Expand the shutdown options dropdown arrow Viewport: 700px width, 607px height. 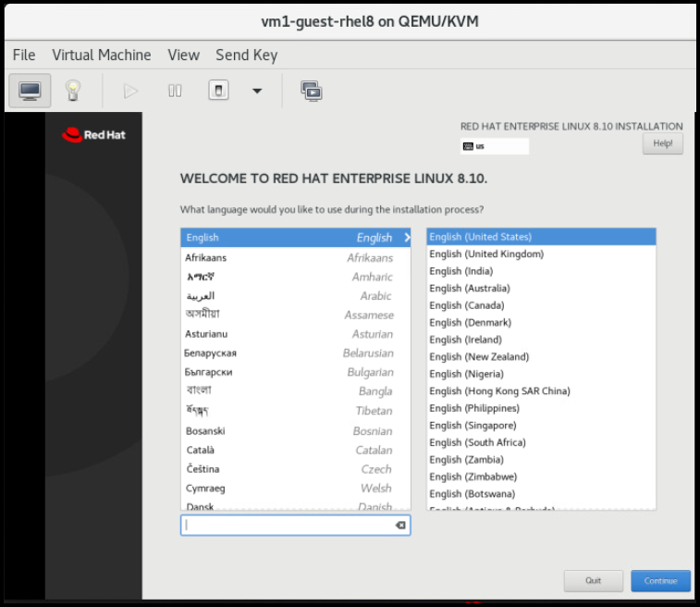257,91
